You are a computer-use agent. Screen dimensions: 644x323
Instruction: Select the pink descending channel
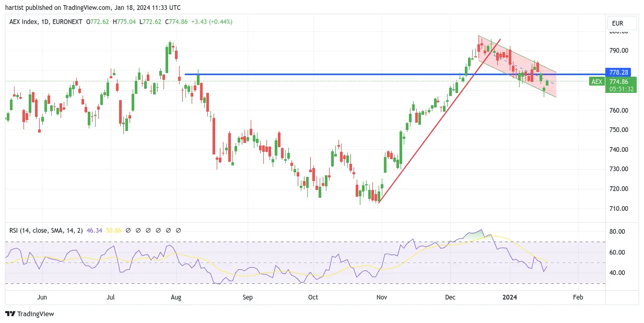[517, 66]
